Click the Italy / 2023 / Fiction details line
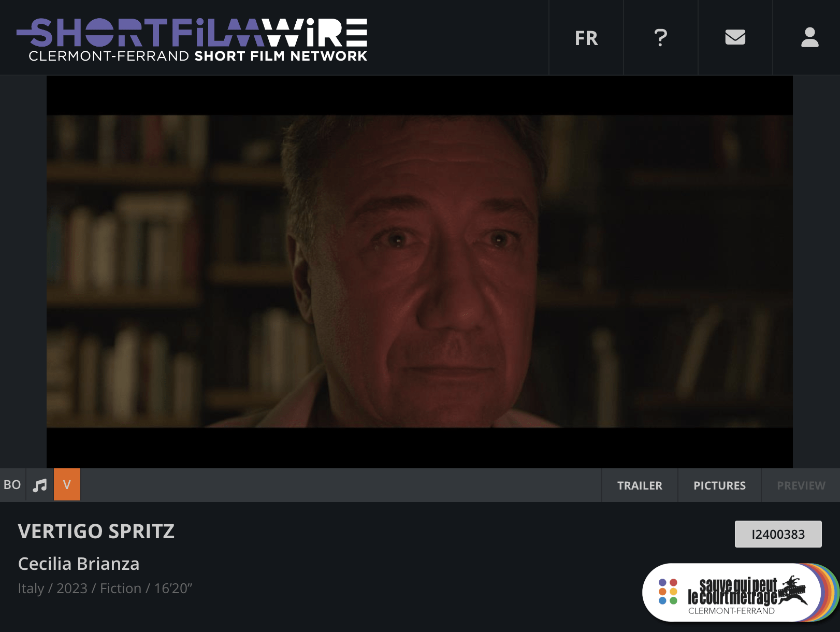 click(x=105, y=588)
